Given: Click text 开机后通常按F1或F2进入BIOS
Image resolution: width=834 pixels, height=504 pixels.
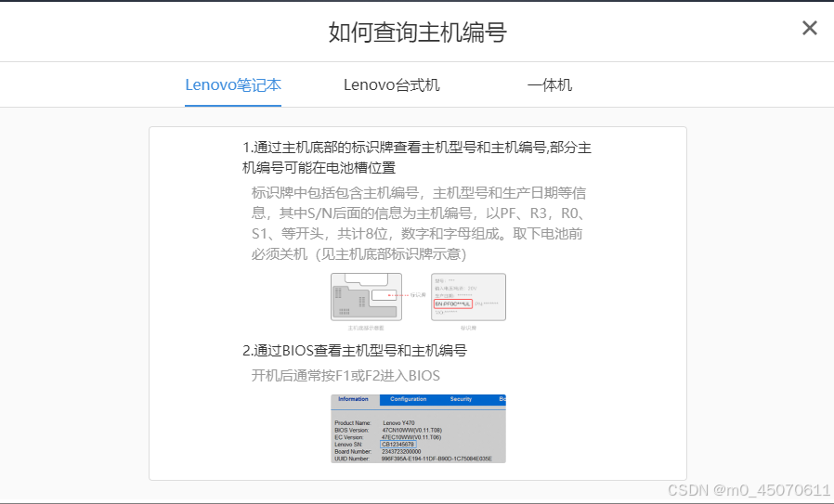Looking at the screenshot, I should point(345,376).
